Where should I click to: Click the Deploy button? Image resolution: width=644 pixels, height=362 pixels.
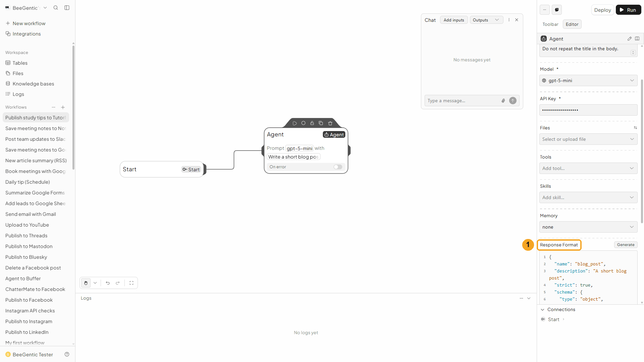click(x=602, y=10)
